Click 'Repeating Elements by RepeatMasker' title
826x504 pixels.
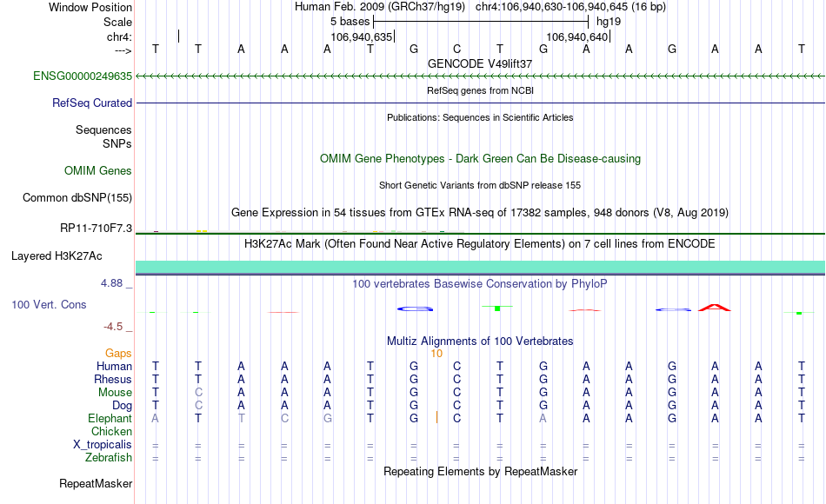(x=480, y=471)
